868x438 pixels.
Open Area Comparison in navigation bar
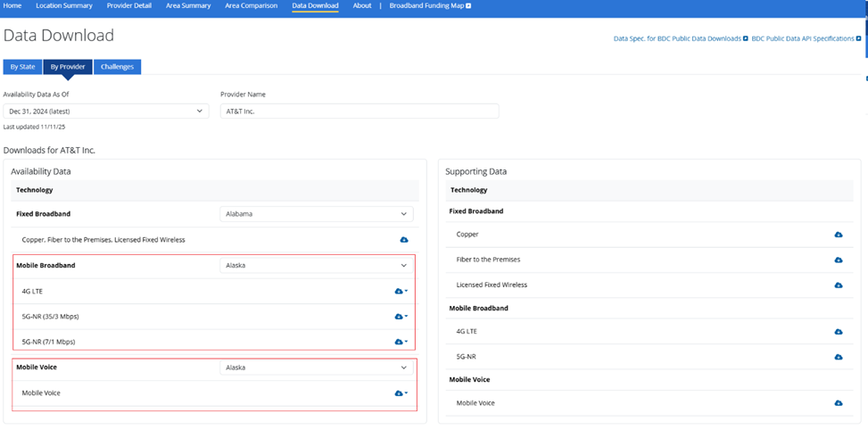252,6
